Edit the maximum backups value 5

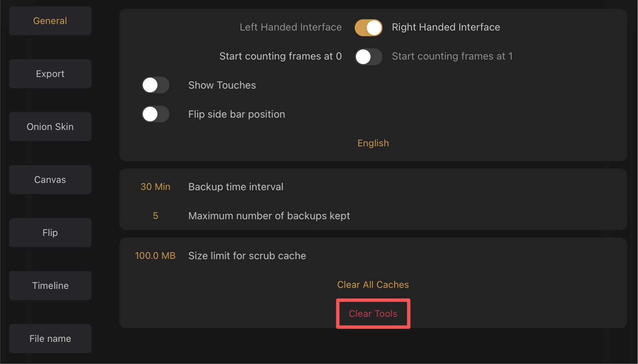[155, 216]
